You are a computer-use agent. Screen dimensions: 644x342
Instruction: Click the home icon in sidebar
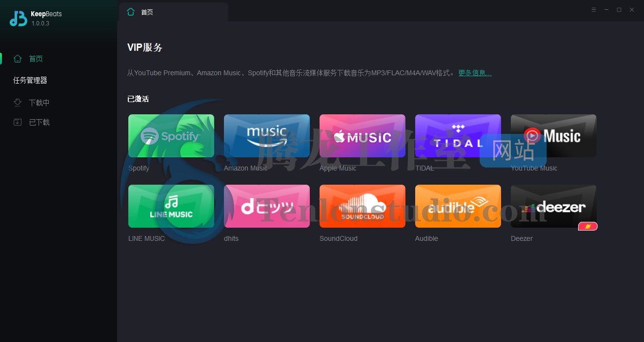(18, 59)
